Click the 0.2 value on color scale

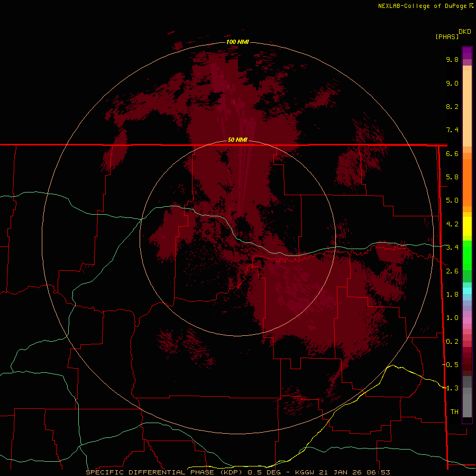click(452, 342)
